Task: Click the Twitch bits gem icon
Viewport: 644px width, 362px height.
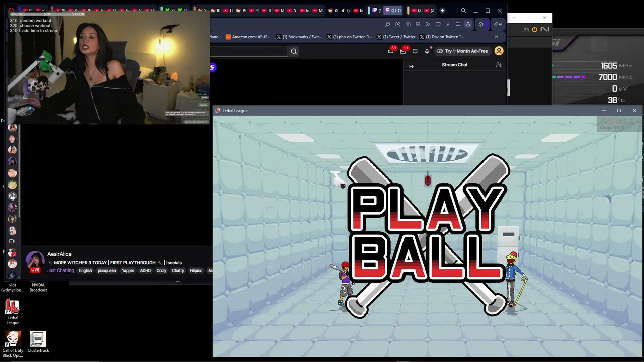Action: 427,51
